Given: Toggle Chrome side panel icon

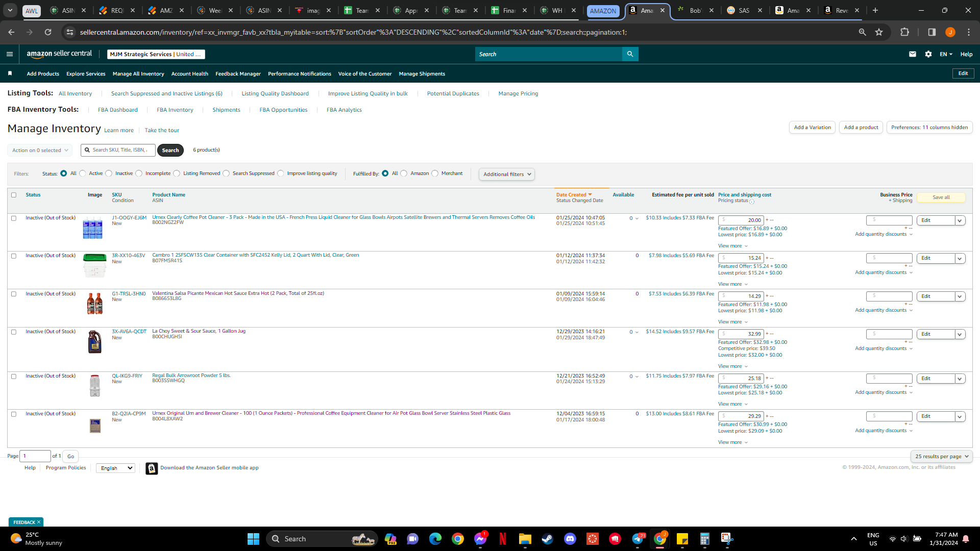Looking at the screenshot, I should click(932, 32).
